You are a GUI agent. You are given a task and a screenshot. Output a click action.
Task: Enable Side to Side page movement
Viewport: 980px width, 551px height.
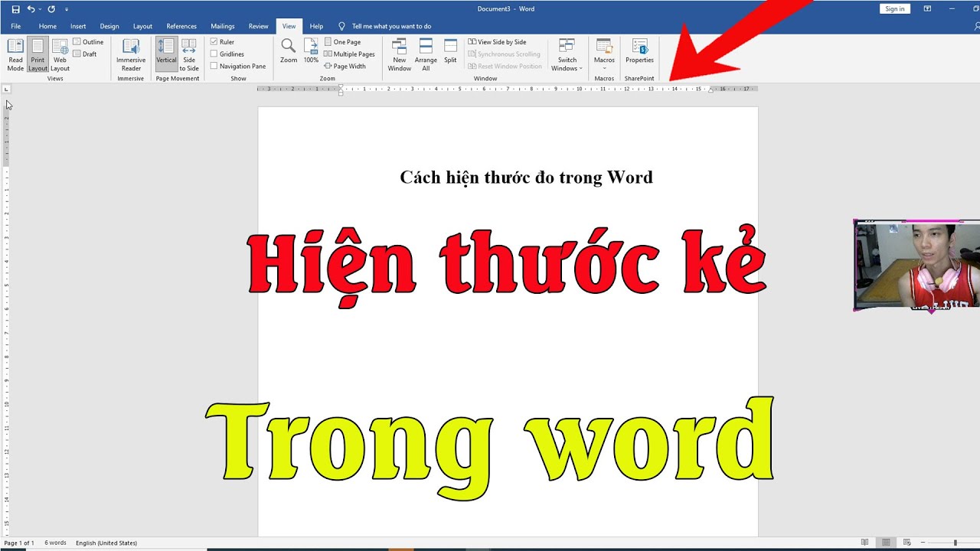pyautogui.click(x=189, y=55)
